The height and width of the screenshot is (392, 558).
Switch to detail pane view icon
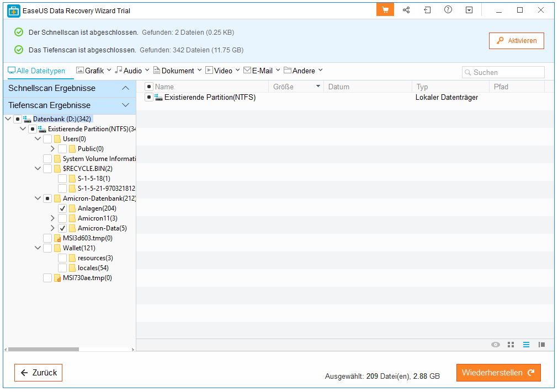pyautogui.click(x=541, y=345)
